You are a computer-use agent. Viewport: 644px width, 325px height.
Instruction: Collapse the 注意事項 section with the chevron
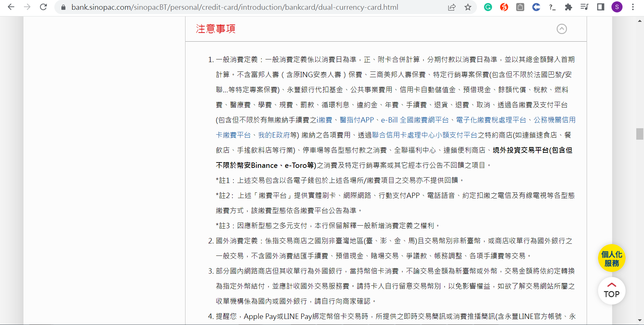(x=562, y=29)
